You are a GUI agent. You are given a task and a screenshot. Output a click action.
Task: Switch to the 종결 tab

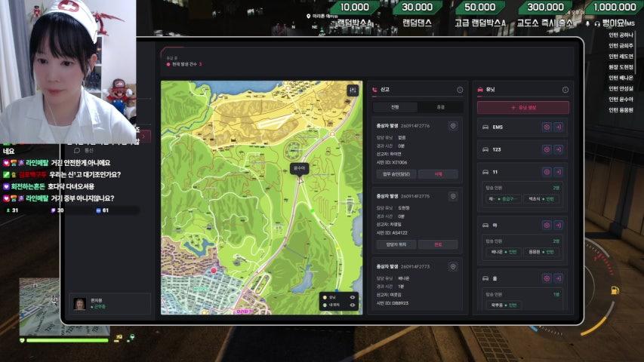[x=441, y=107]
